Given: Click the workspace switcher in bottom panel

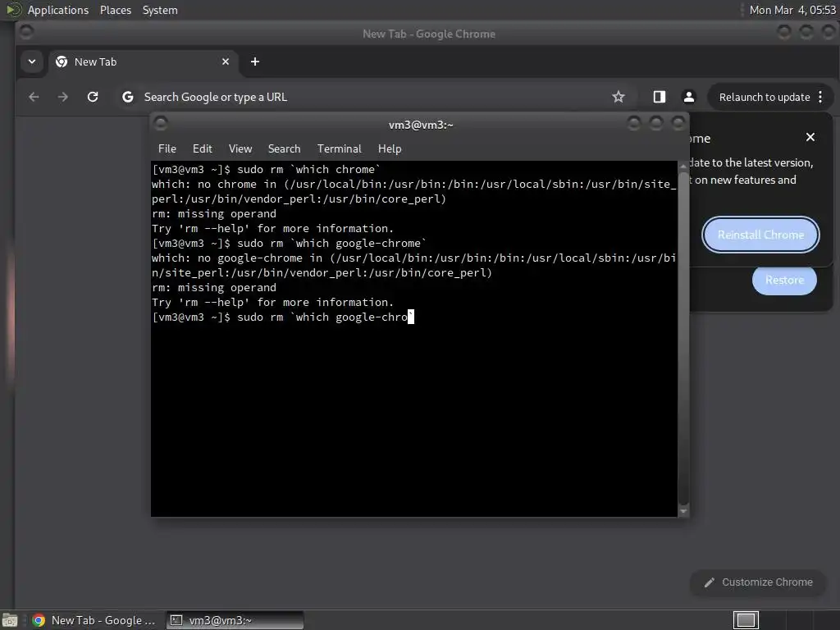Looking at the screenshot, I should [746, 620].
